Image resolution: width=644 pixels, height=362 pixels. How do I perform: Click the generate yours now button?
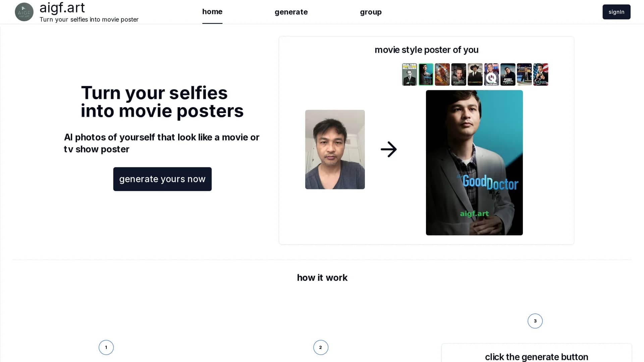click(162, 179)
